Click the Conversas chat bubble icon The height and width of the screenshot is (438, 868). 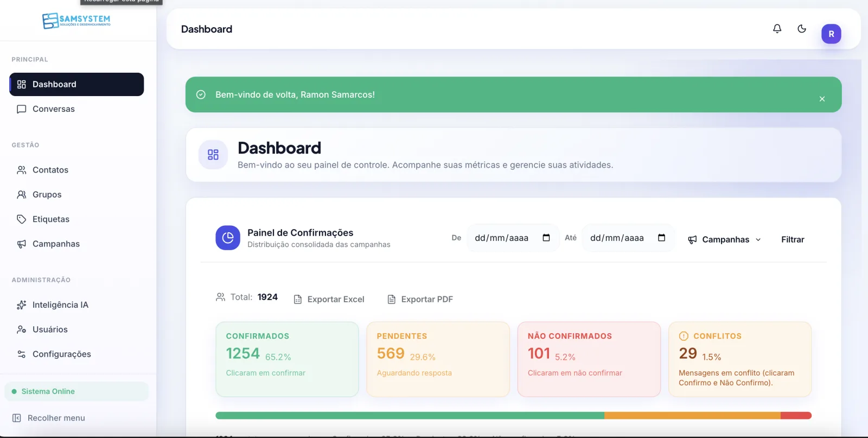pos(22,109)
